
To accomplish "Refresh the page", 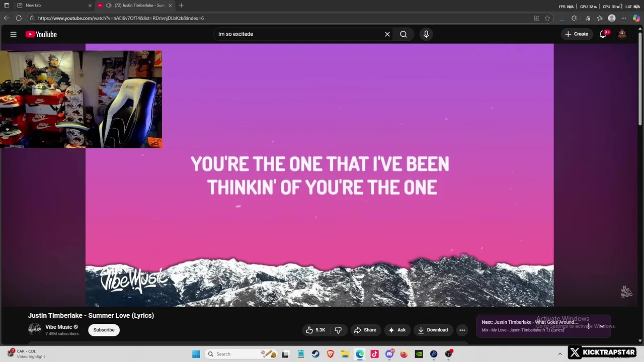I will [x=19, y=18].
